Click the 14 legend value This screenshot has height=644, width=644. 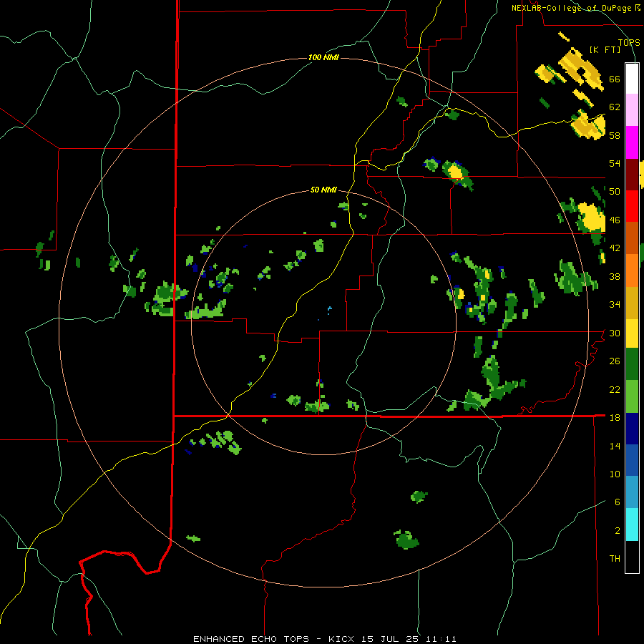[615, 446]
